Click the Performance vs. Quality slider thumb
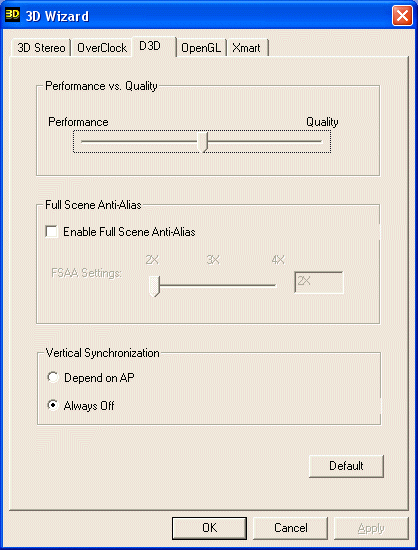Screen dimensions: 418x550 pyautogui.click(x=203, y=142)
